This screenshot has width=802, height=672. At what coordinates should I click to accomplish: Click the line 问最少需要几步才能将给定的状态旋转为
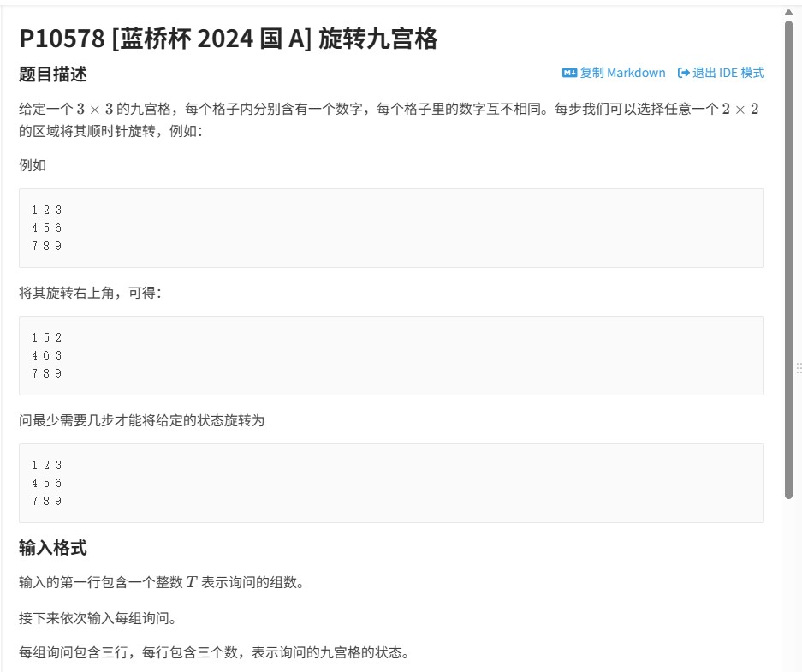[142, 420]
